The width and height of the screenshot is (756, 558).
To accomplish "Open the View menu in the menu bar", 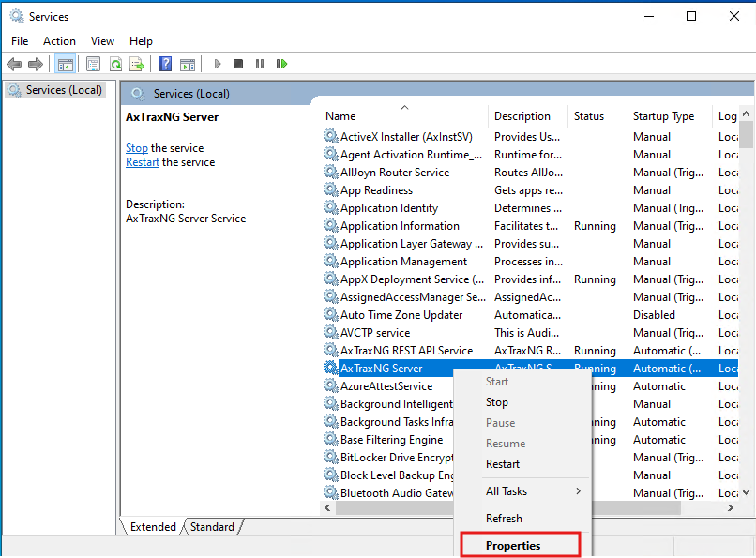I will [x=102, y=41].
